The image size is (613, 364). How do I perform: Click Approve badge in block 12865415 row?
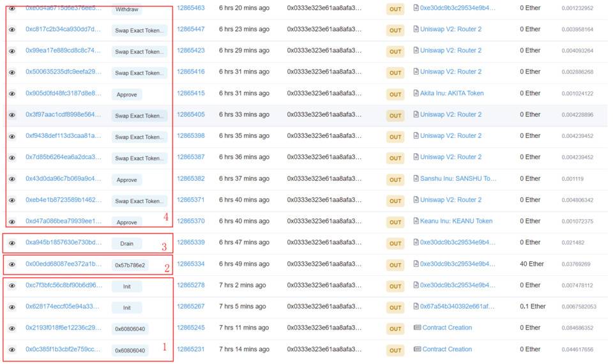pyautogui.click(x=126, y=95)
